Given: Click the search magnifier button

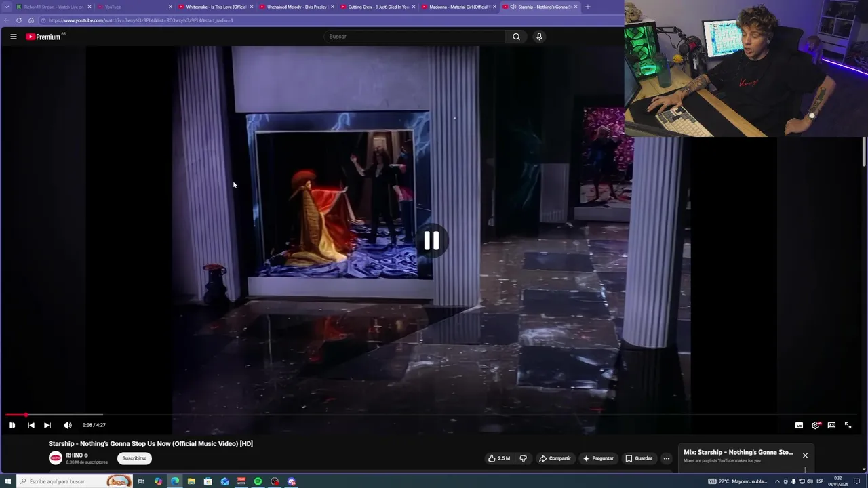Looking at the screenshot, I should [516, 37].
